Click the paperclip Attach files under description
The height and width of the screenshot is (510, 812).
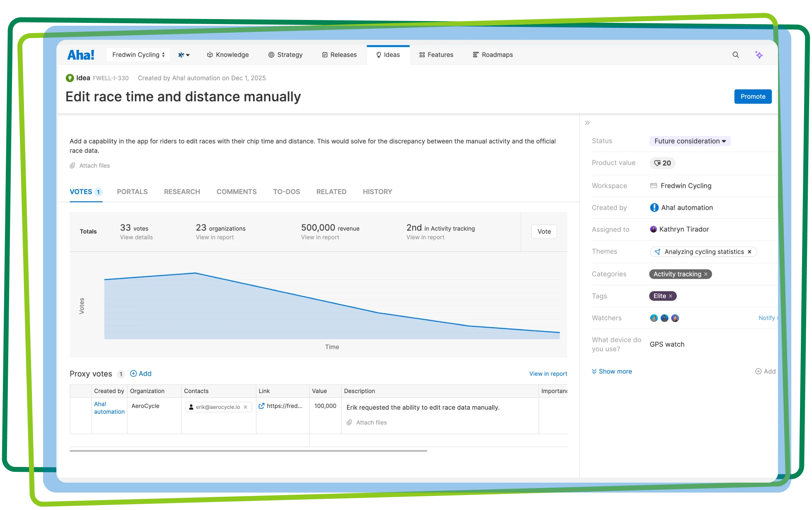coord(90,165)
